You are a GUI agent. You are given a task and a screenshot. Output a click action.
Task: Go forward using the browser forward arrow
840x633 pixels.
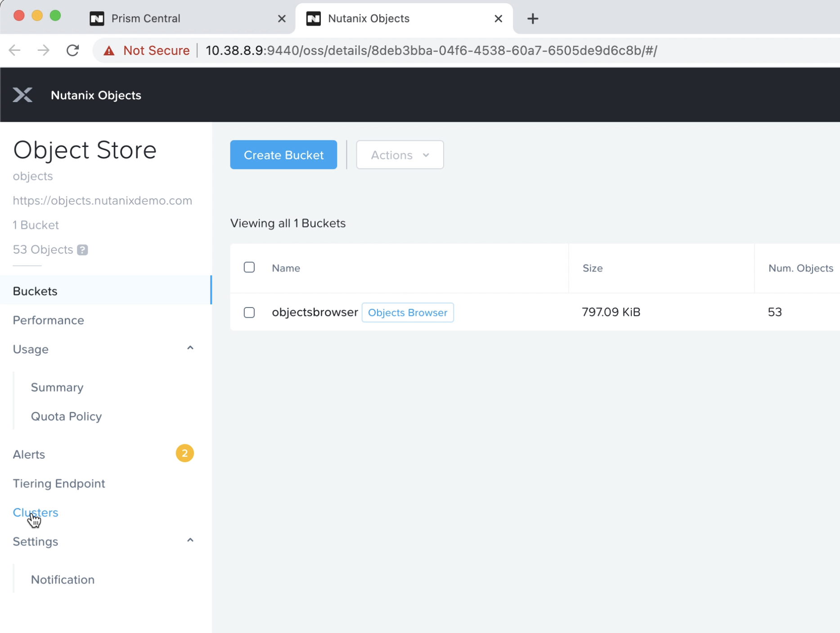coord(44,50)
